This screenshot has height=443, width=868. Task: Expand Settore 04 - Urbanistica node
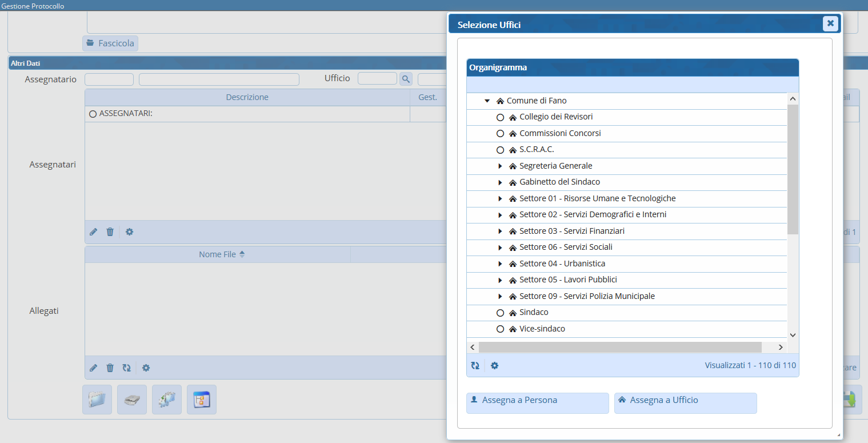500,264
